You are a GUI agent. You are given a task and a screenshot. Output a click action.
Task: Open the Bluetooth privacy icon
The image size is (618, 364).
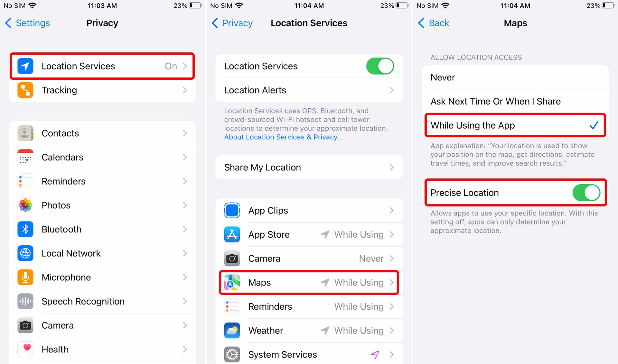coord(25,229)
